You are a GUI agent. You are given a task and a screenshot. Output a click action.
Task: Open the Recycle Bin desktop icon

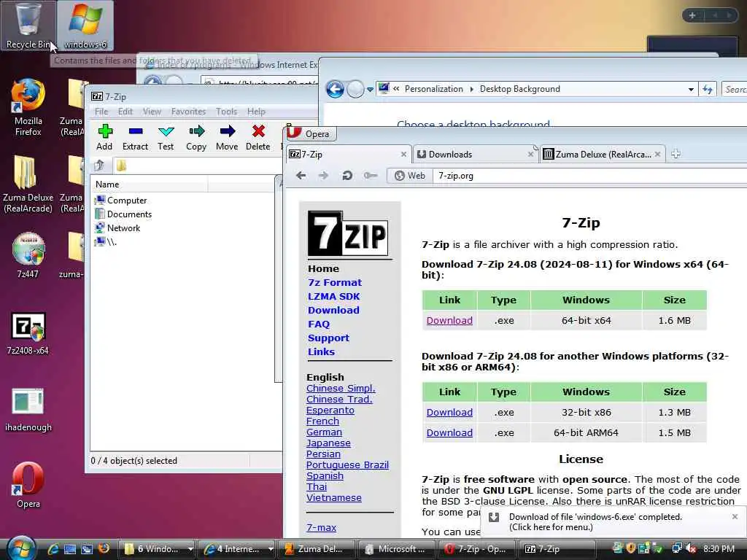point(28,26)
